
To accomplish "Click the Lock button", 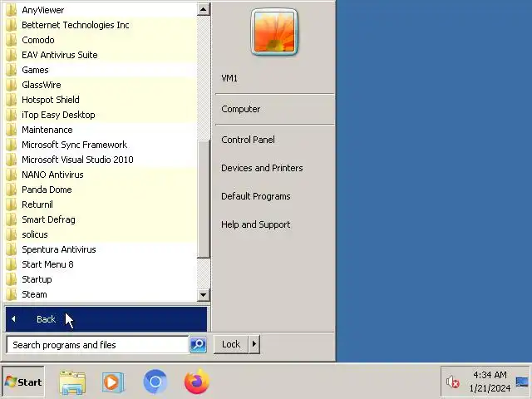I will pos(231,344).
